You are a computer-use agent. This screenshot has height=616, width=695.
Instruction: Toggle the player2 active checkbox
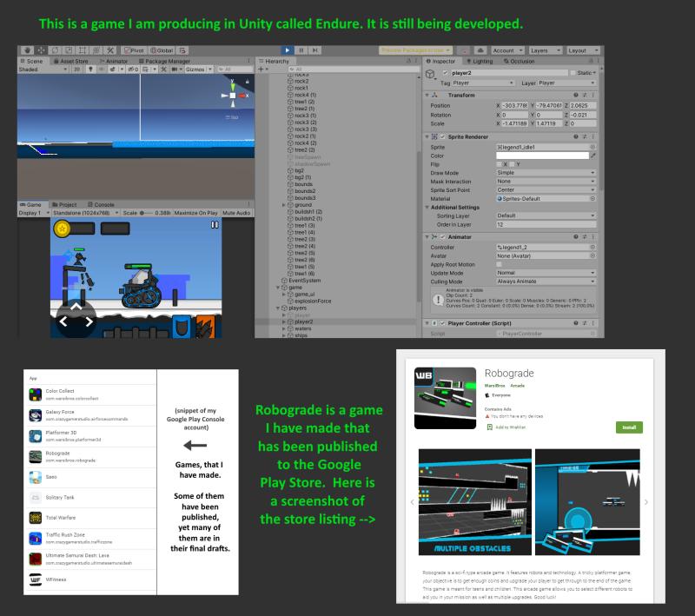click(x=445, y=73)
